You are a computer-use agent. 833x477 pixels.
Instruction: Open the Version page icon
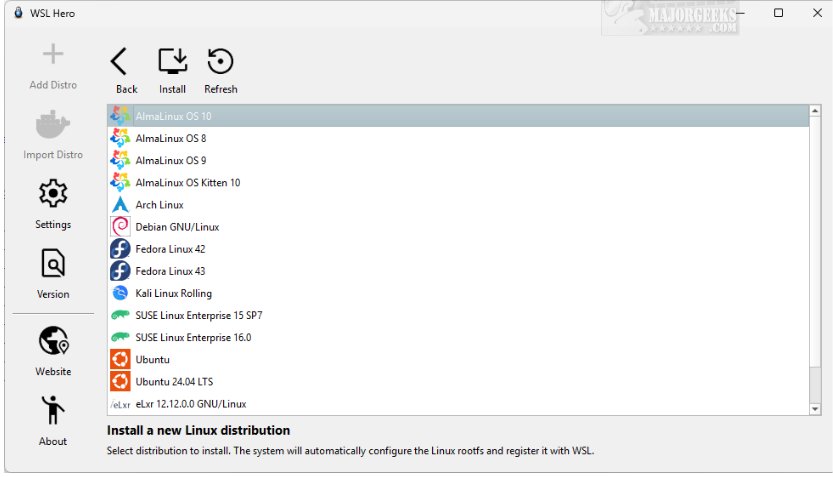[x=53, y=263]
